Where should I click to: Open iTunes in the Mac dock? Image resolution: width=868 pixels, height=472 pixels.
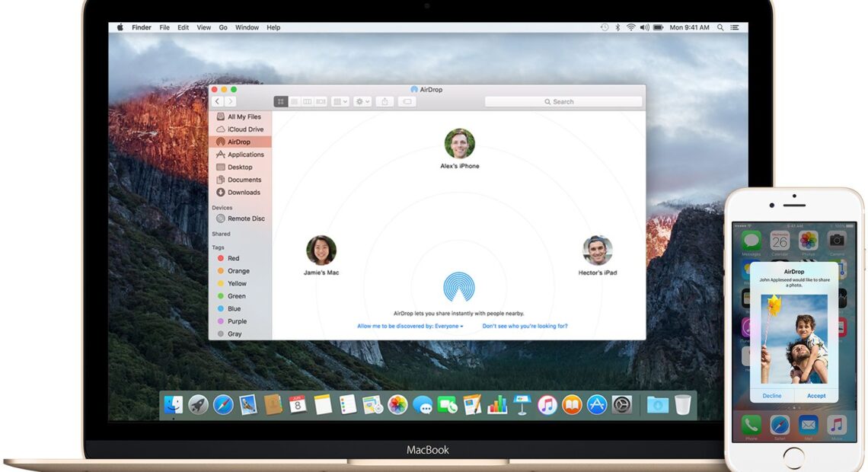coord(547,405)
